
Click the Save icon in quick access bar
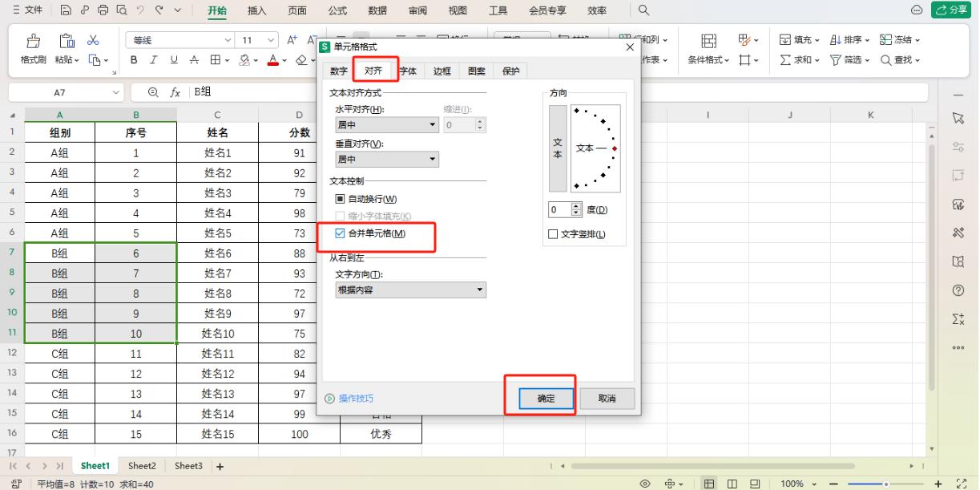67,10
